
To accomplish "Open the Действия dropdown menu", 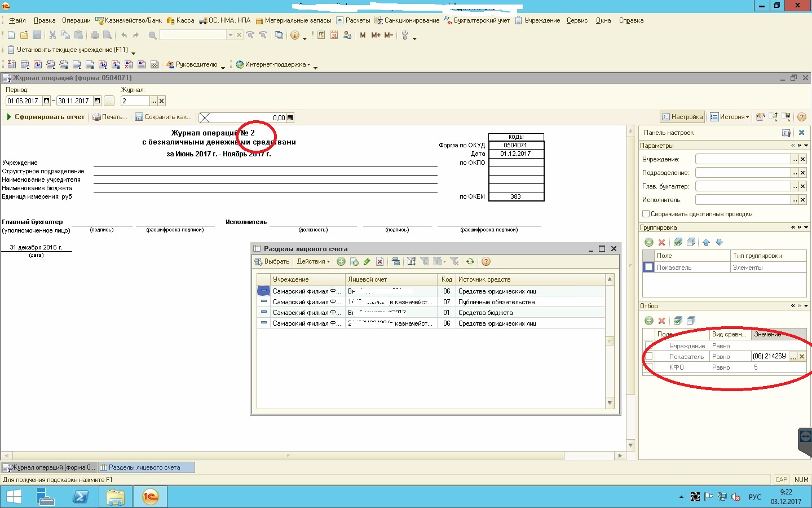I will [313, 261].
